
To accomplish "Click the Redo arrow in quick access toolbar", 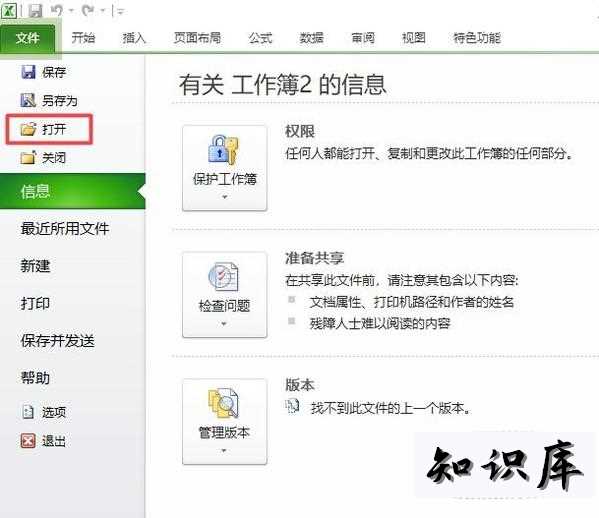I will pyautogui.click(x=88, y=10).
